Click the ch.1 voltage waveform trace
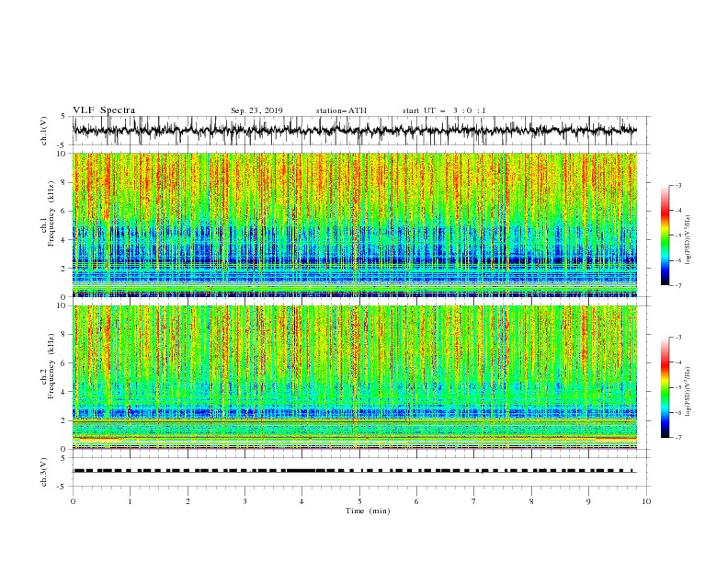This screenshot has width=728, height=563. (354, 130)
